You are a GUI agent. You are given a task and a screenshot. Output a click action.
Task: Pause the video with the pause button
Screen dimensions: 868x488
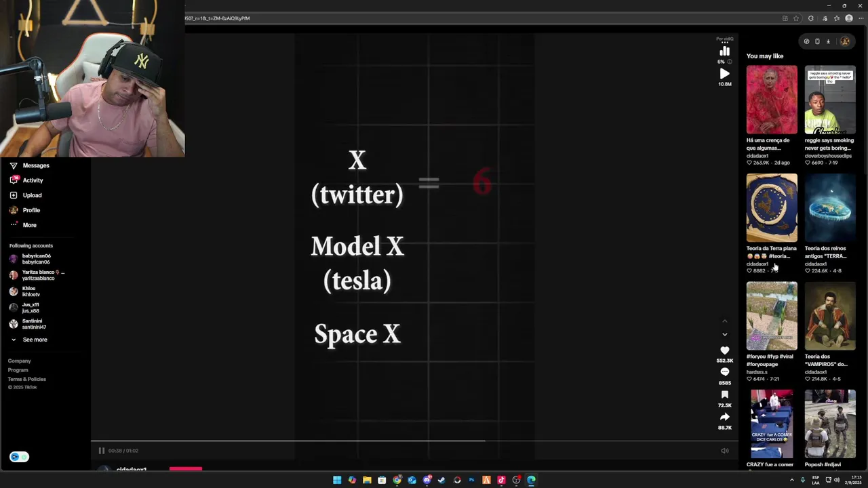(x=101, y=451)
